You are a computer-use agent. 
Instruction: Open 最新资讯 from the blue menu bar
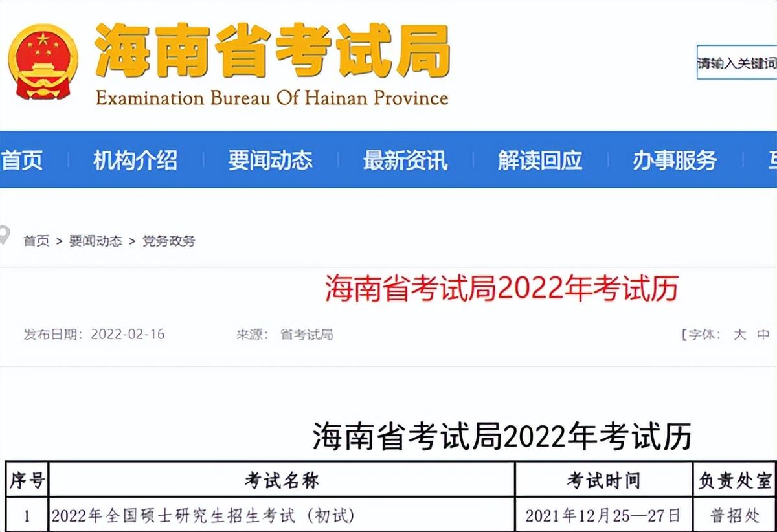(407, 161)
